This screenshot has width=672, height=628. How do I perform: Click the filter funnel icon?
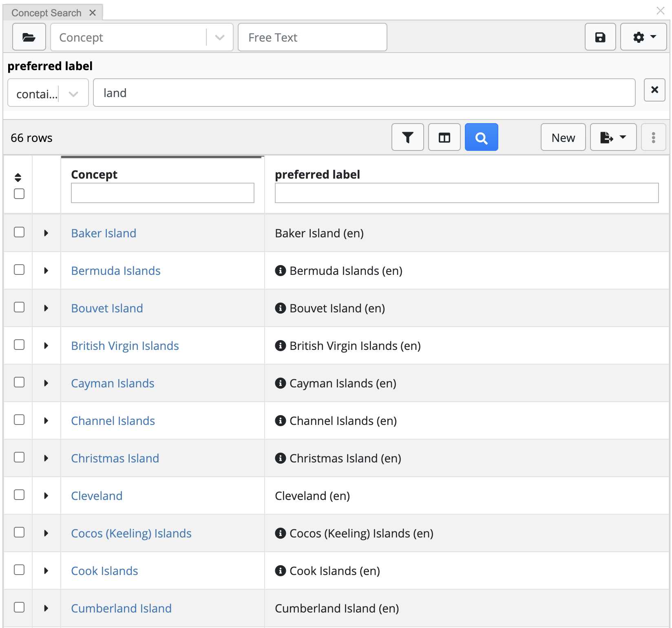click(x=407, y=137)
